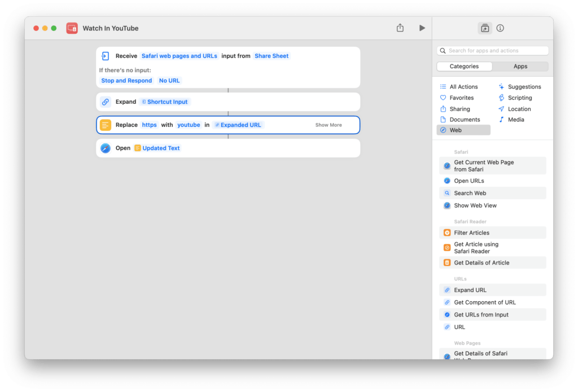The width and height of the screenshot is (578, 392).
Task: Click the Location category arrow icon
Action: point(502,108)
